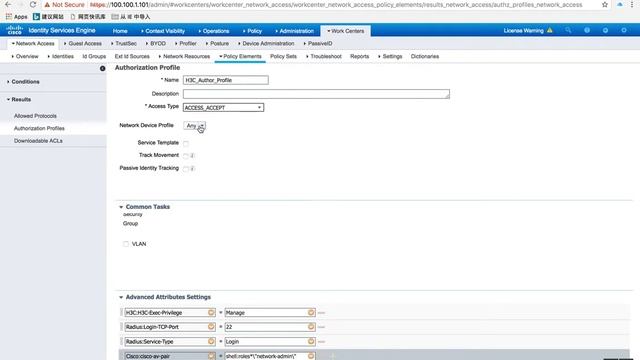Enable Passive Identity Tracking checkbox
This screenshot has height=360, width=640.
coord(186,169)
